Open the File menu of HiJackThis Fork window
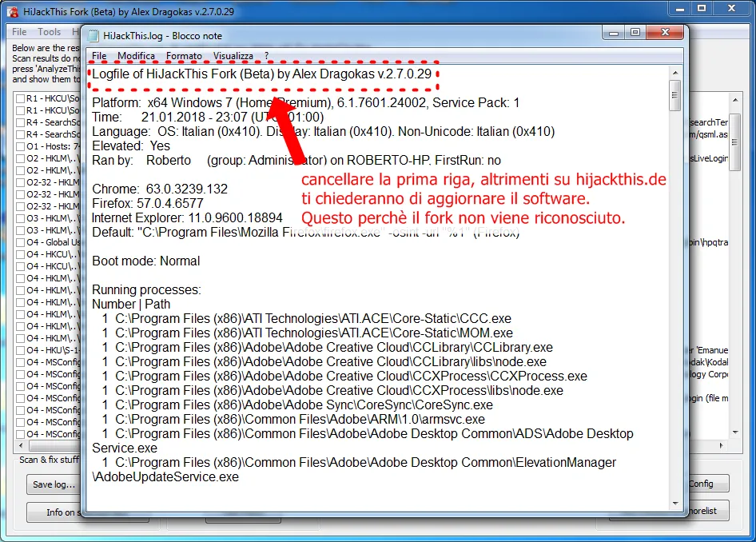 click(x=19, y=32)
